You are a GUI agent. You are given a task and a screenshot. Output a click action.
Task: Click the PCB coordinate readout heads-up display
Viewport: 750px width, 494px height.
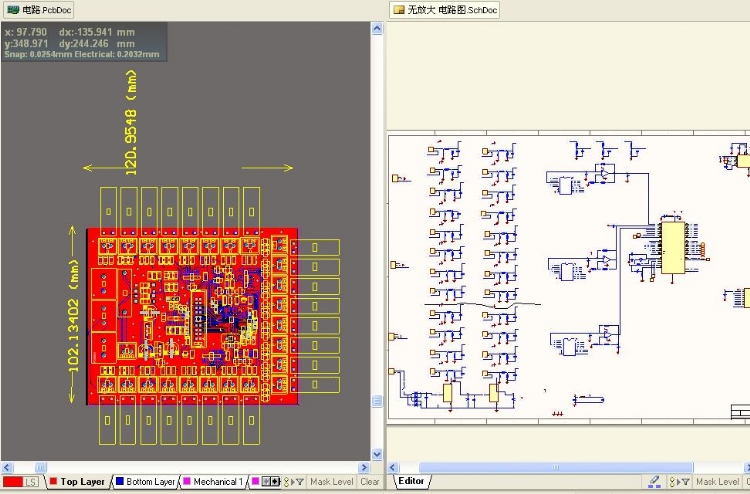coord(84,43)
